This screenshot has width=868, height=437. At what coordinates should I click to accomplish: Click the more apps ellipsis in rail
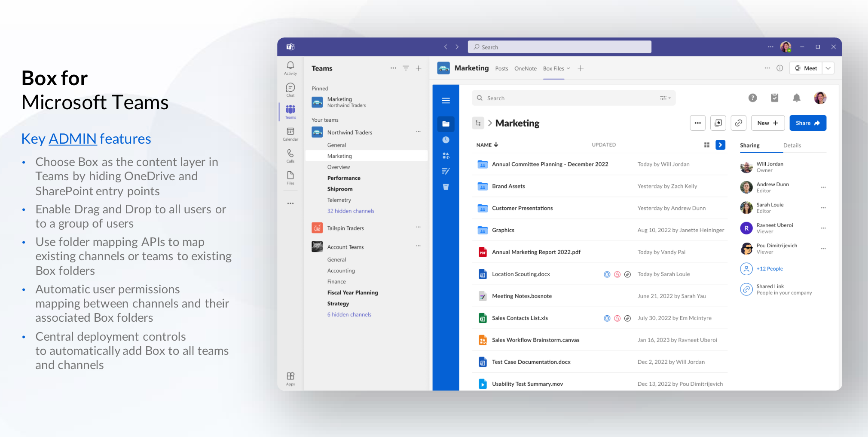(x=290, y=203)
